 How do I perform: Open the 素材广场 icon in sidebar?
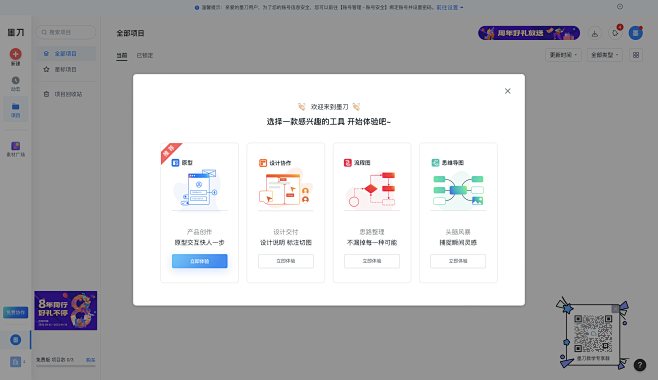[x=16, y=146]
